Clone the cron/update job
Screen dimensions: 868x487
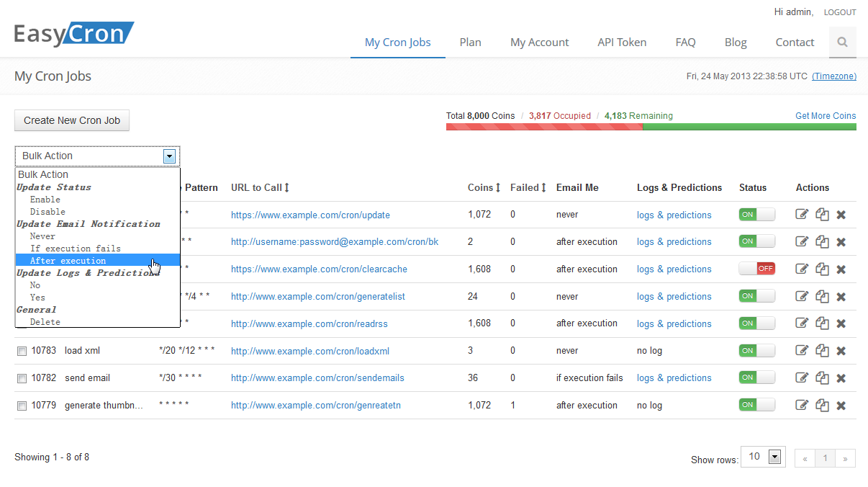tap(822, 215)
